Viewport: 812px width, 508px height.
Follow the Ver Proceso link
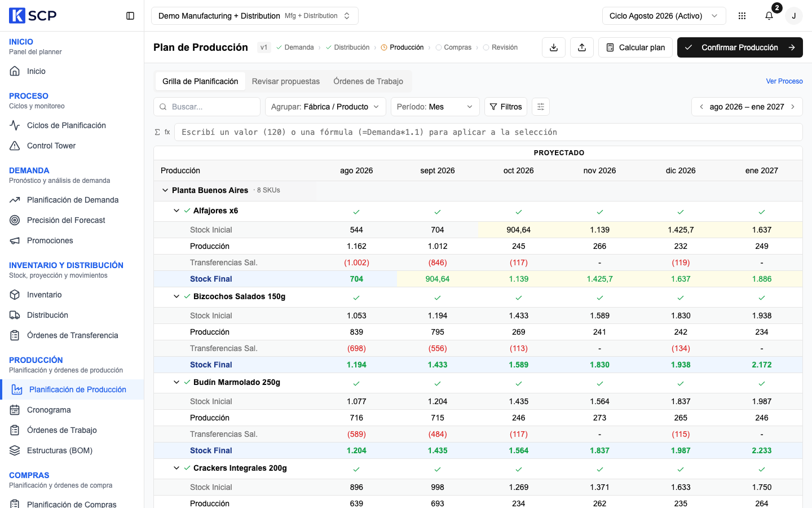784,81
